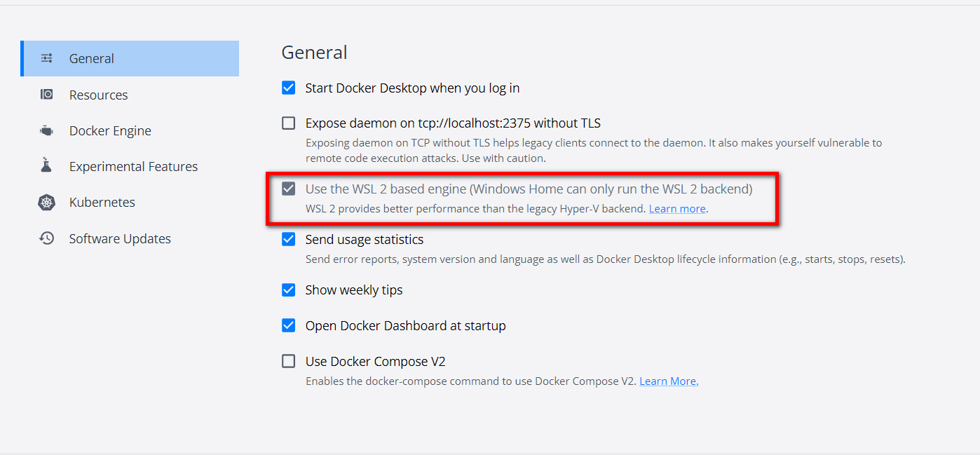Select Software Updates in sidebar
Image resolution: width=980 pixels, height=455 pixels.
pos(120,238)
